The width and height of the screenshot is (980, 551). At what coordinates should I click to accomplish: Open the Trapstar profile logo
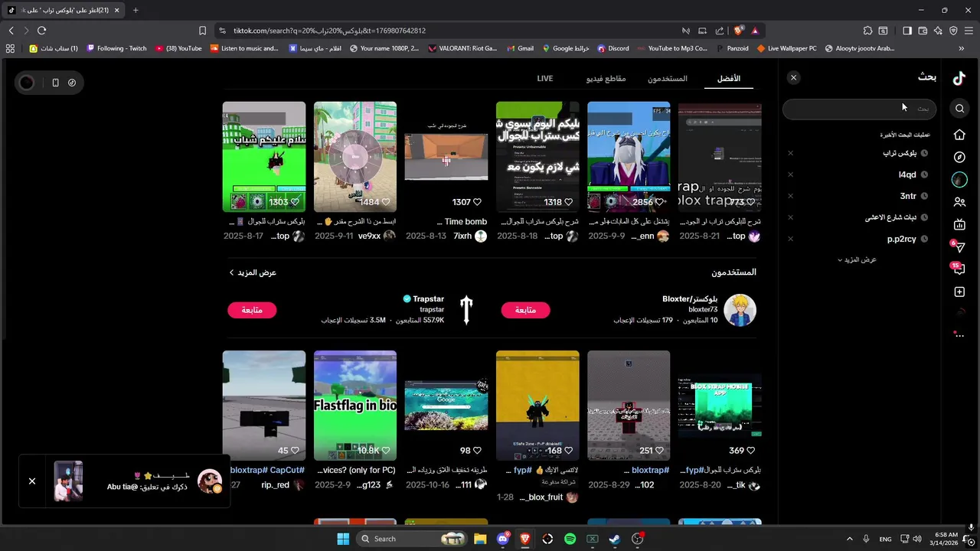(466, 310)
